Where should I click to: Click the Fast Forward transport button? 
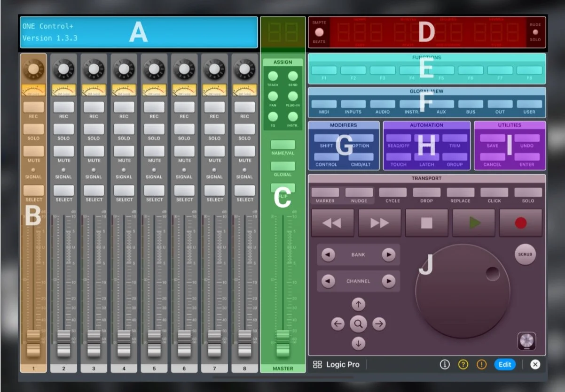pyautogui.click(x=379, y=223)
